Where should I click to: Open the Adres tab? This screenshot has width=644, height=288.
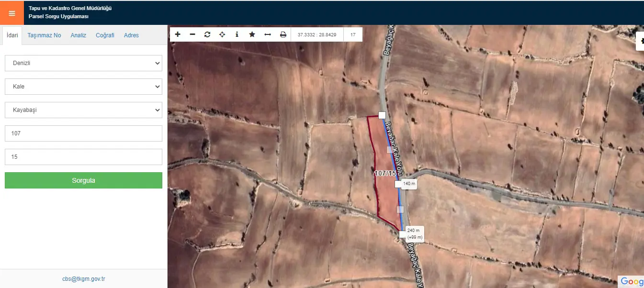[x=131, y=35]
